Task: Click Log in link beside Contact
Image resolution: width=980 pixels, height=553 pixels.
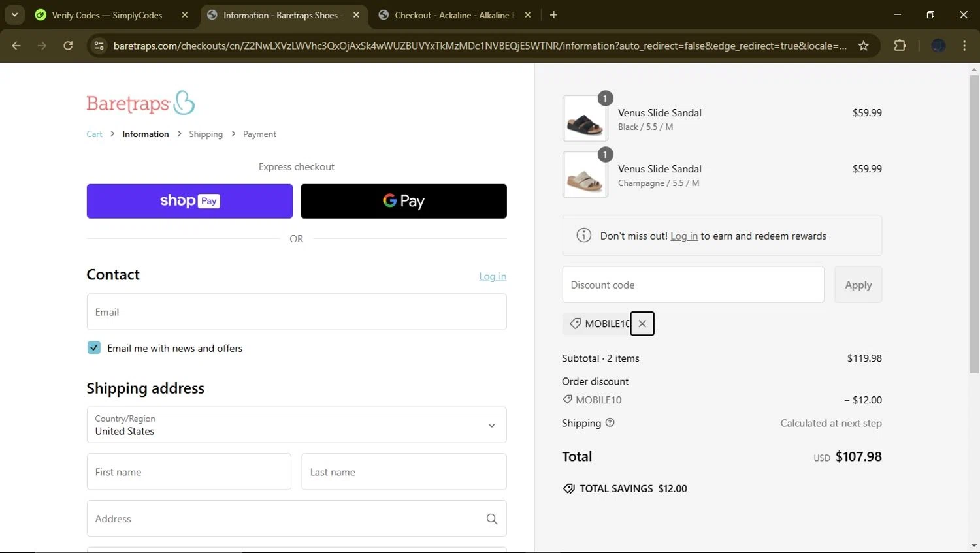Action: coord(493,277)
